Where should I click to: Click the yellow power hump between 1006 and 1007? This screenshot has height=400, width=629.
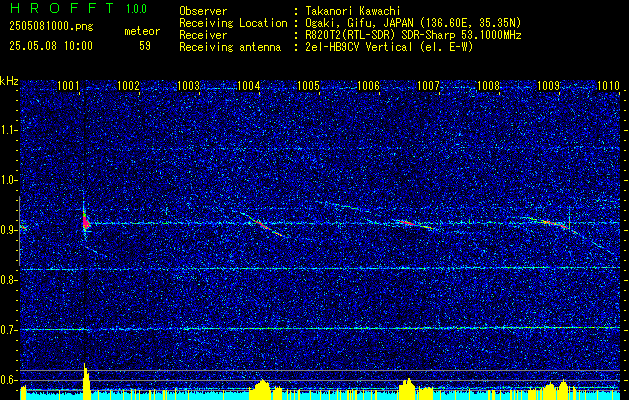click(407, 389)
